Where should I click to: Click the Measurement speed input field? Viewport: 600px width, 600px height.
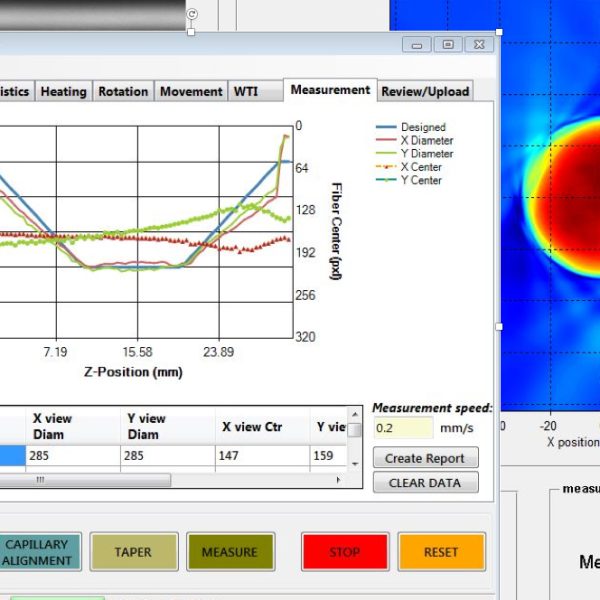tap(403, 428)
